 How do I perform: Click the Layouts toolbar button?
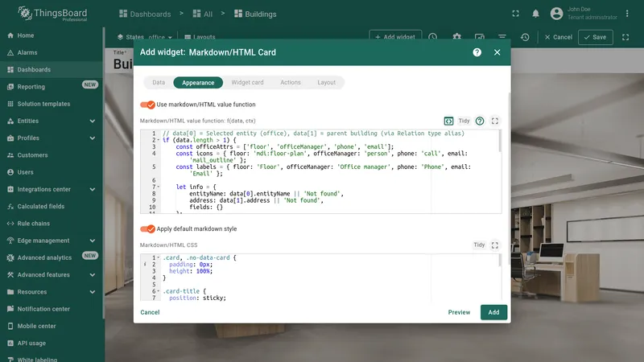200,37
